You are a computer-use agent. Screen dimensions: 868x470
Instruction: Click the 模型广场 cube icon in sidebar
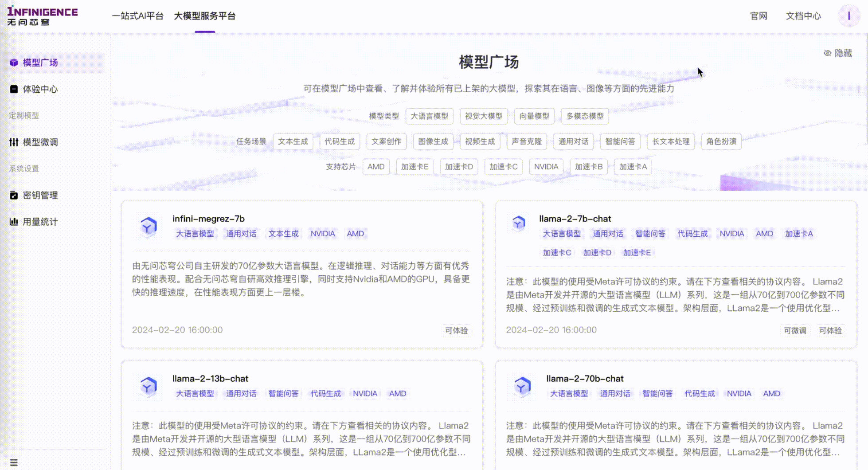[x=14, y=63]
